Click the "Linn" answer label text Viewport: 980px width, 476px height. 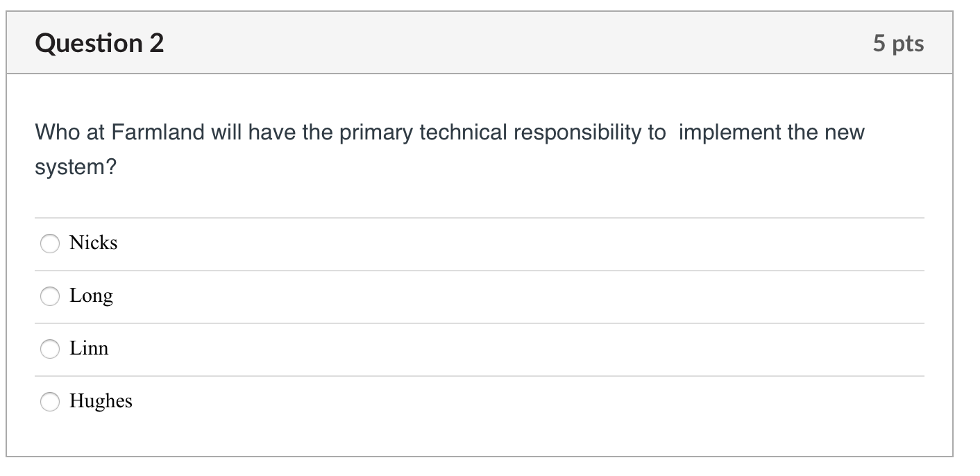point(89,348)
